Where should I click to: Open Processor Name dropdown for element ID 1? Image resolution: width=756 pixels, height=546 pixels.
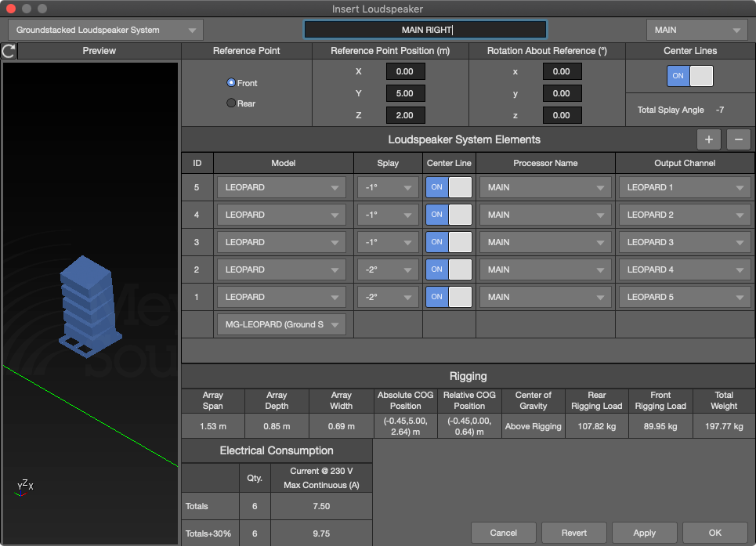(545, 298)
